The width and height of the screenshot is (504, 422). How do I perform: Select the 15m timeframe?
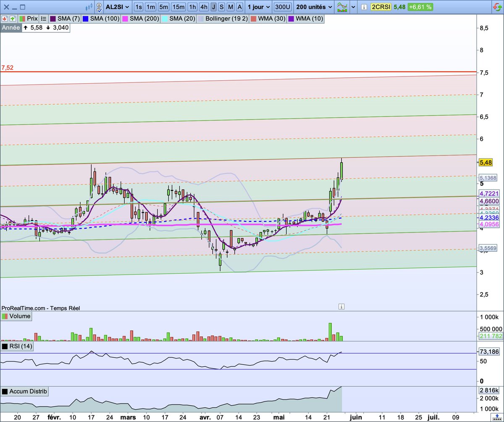pos(178,7)
